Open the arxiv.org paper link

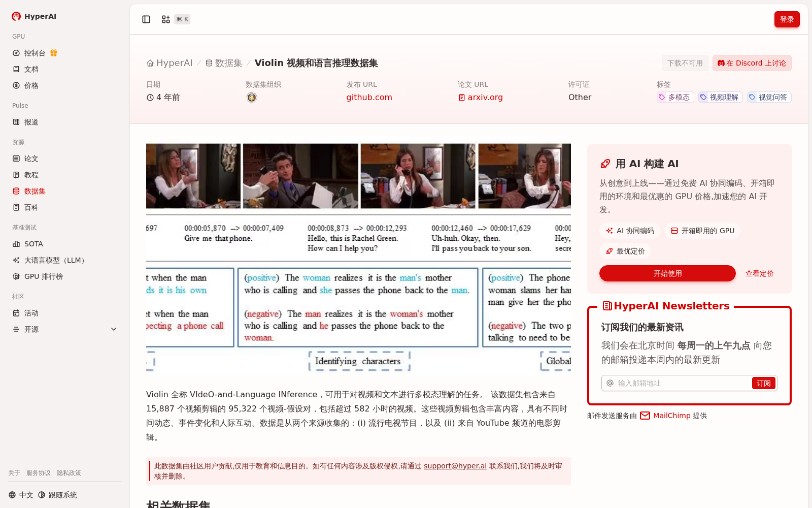[x=481, y=98]
